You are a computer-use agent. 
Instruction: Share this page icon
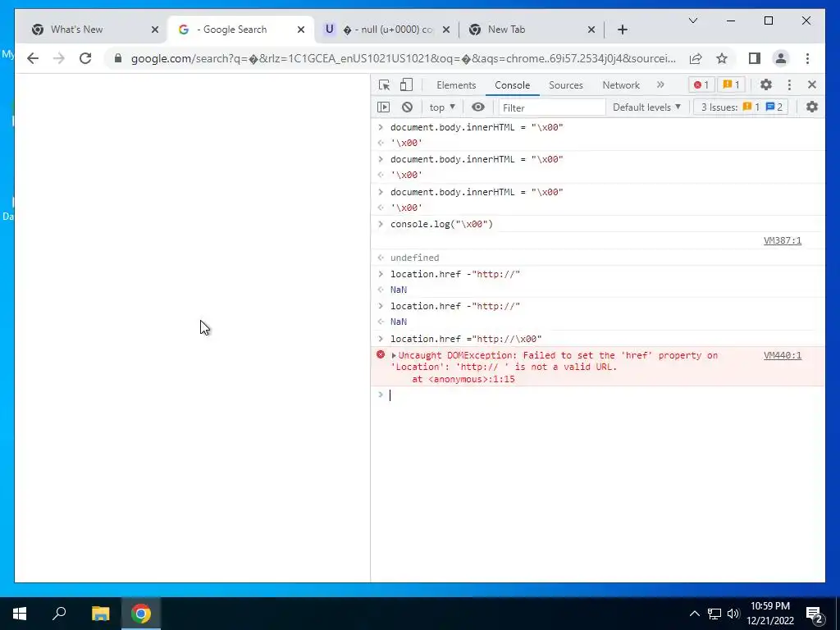pos(696,58)
